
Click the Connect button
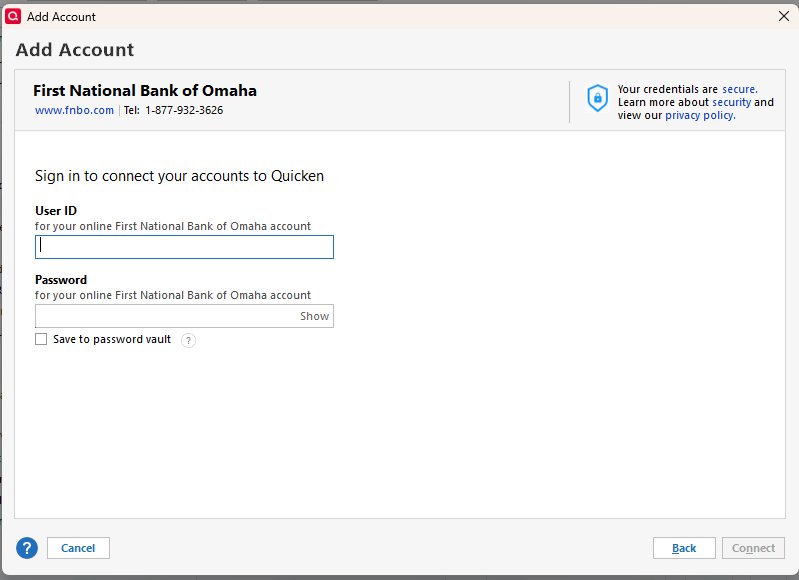point(753,548)
